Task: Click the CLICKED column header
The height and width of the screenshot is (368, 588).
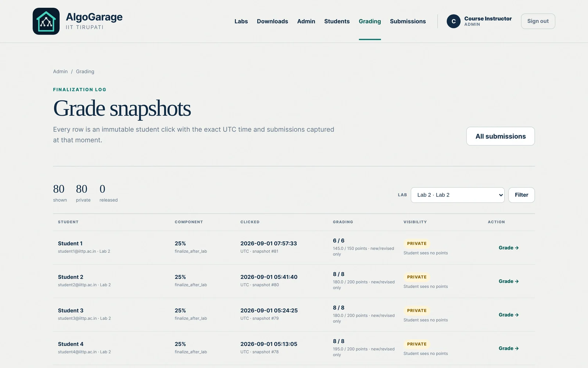Action: point(250,222)
